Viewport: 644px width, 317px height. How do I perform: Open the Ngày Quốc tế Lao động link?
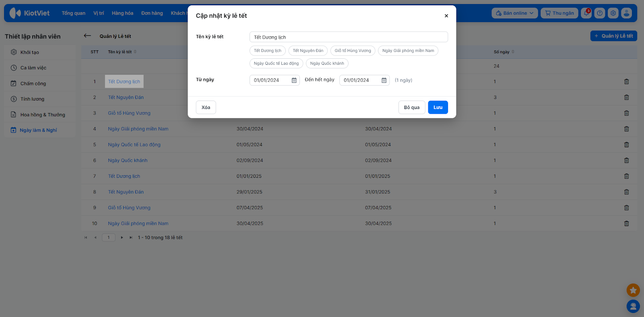(x=134, y=145)
